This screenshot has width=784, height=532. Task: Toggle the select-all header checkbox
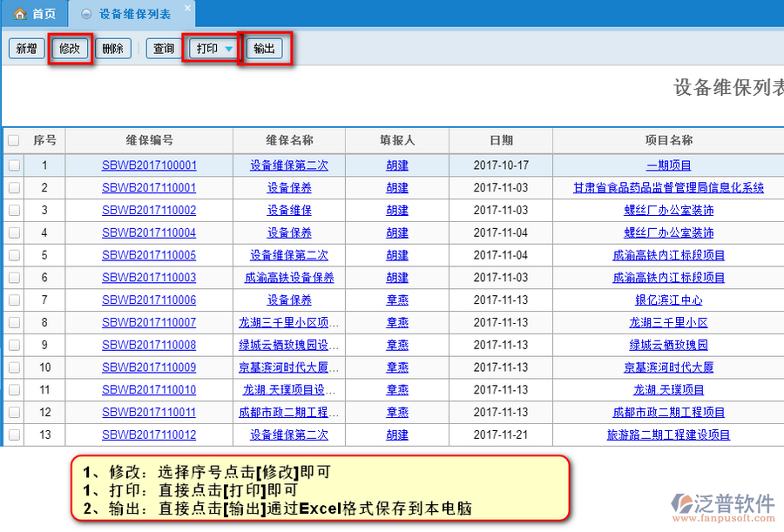click(13, 140)
